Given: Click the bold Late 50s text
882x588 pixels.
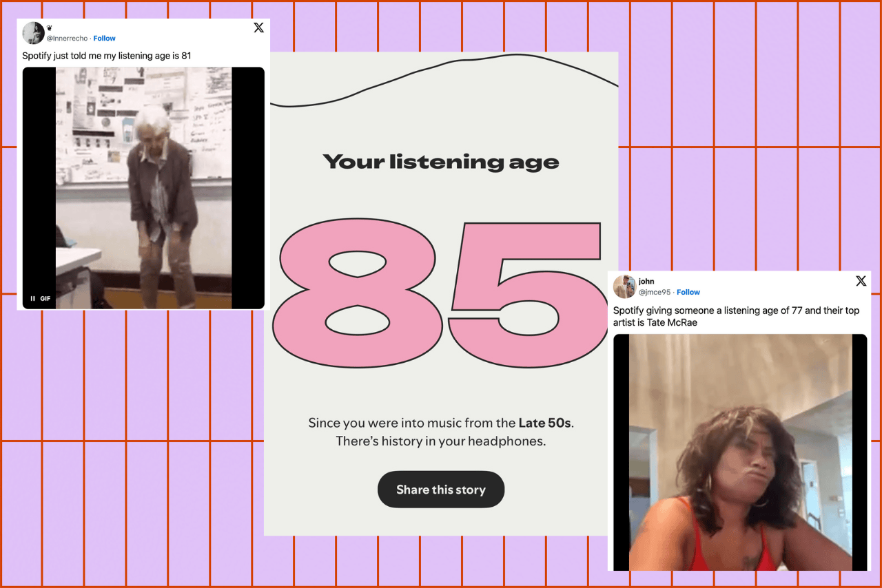Looking at the screenshot, I should pyautogui.click(x=544, y=423).
